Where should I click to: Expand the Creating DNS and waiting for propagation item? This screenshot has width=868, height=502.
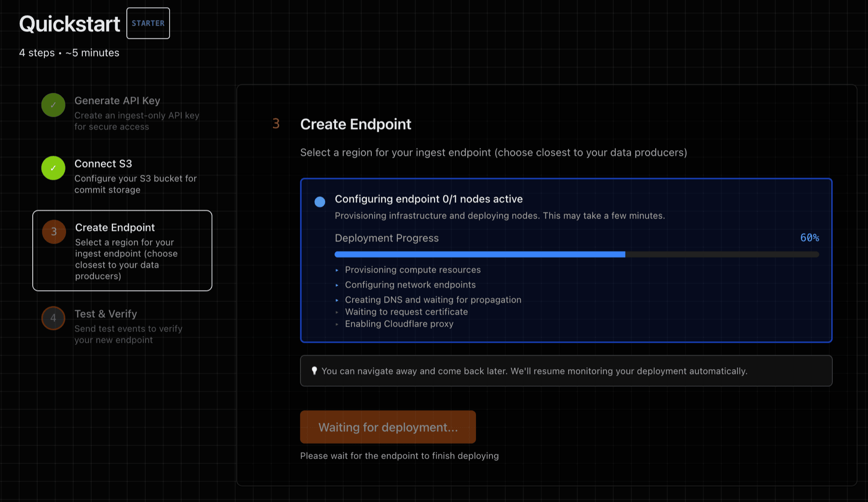coord(338,300)
